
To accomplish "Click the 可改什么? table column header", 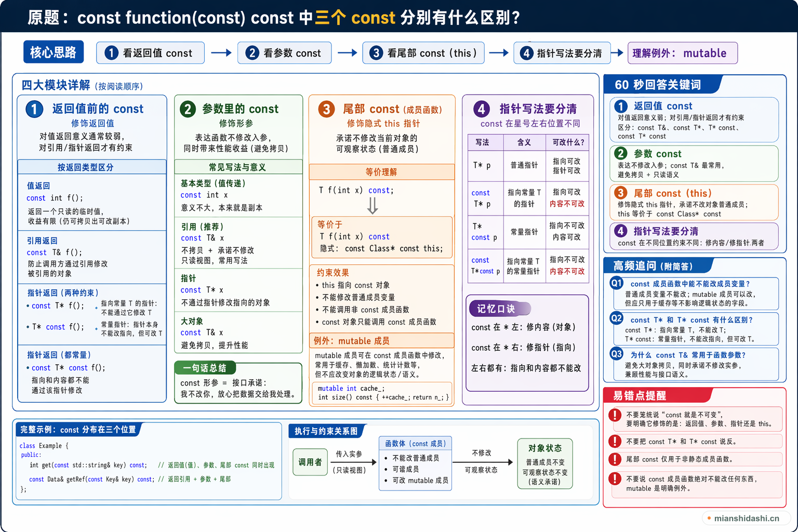I will click(568, 142).
